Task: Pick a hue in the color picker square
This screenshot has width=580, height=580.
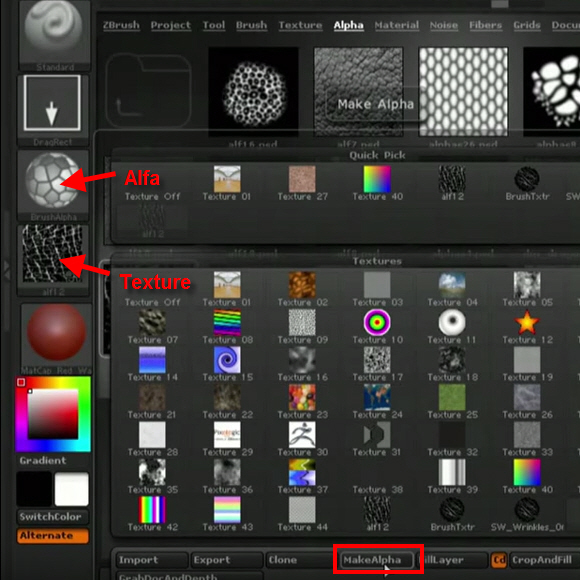Action: [53, 414]
